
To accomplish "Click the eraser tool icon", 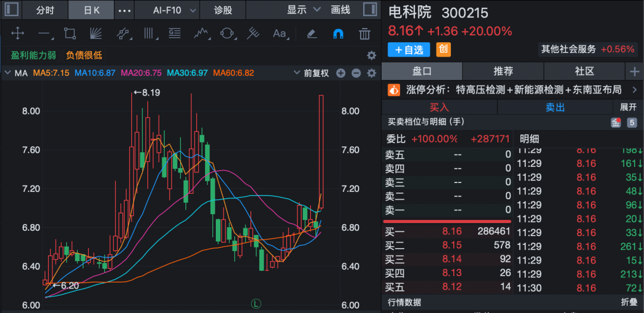I will [x=311, y=34].
